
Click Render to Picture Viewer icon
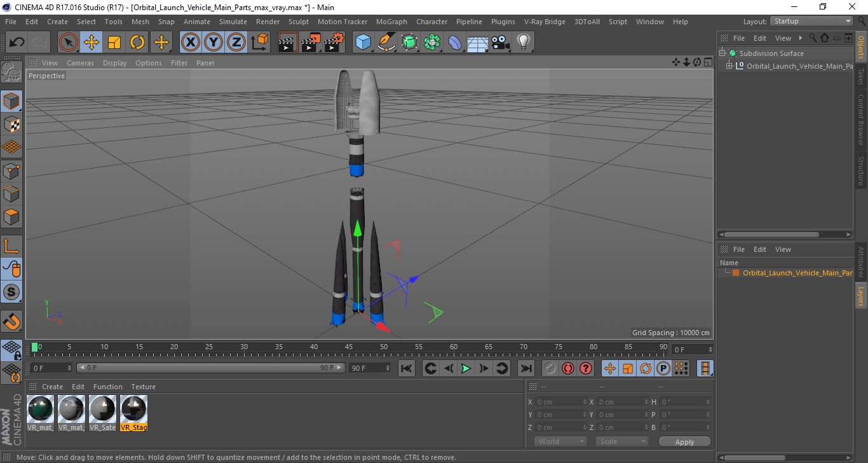(x=311, y=43)
